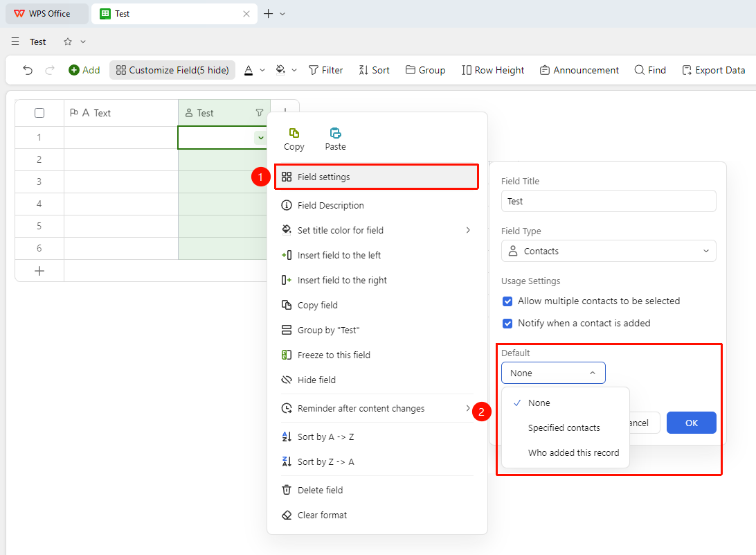Click the blue OK button
Image resolution: width=756 pixels, height=555 pixels.
[692, 423]
